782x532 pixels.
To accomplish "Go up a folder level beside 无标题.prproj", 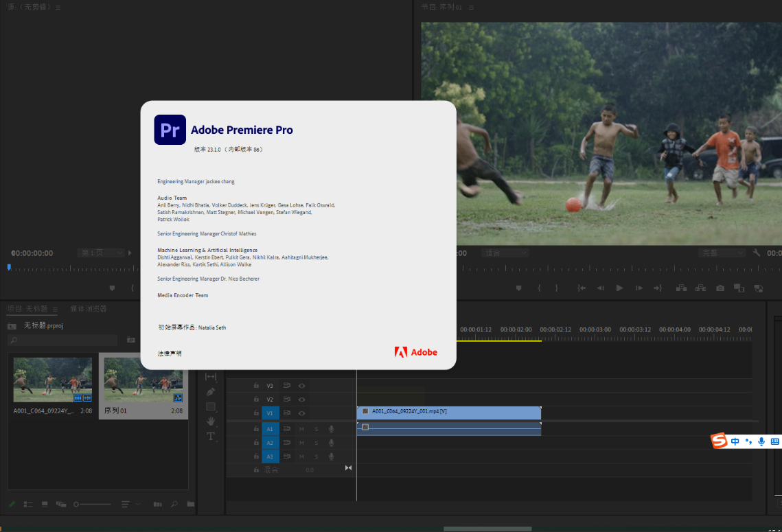I will 12,326.
